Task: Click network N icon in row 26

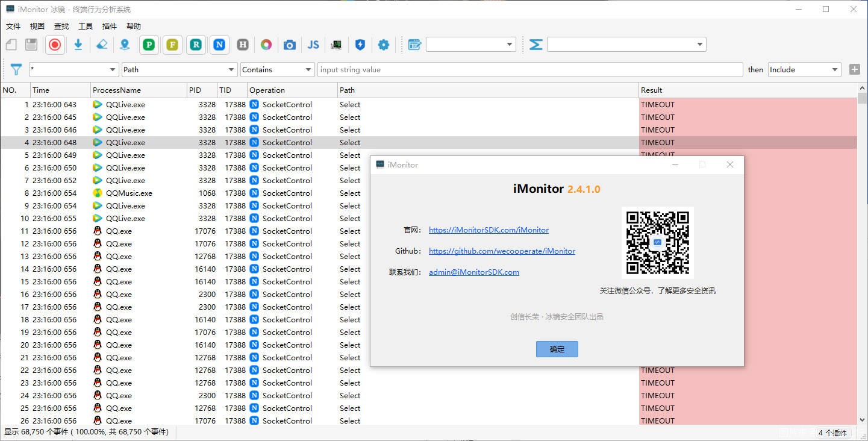Action: pyautogui.click(x=254, y=421)
